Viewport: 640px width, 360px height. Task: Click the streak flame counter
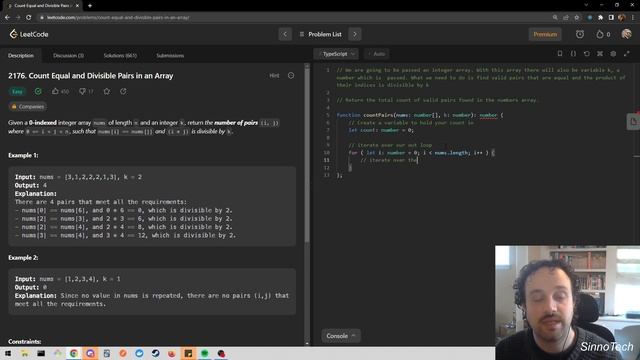(x=603, y=34)
